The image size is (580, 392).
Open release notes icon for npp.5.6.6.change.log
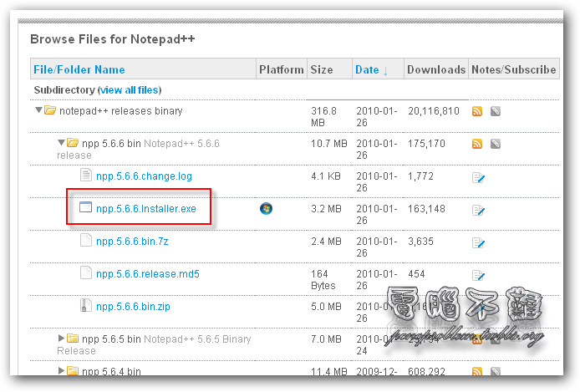tap(478, 177)
